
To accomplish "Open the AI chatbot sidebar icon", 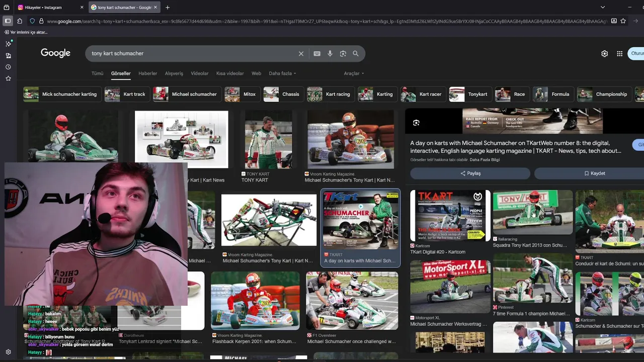I will [8, 44].
